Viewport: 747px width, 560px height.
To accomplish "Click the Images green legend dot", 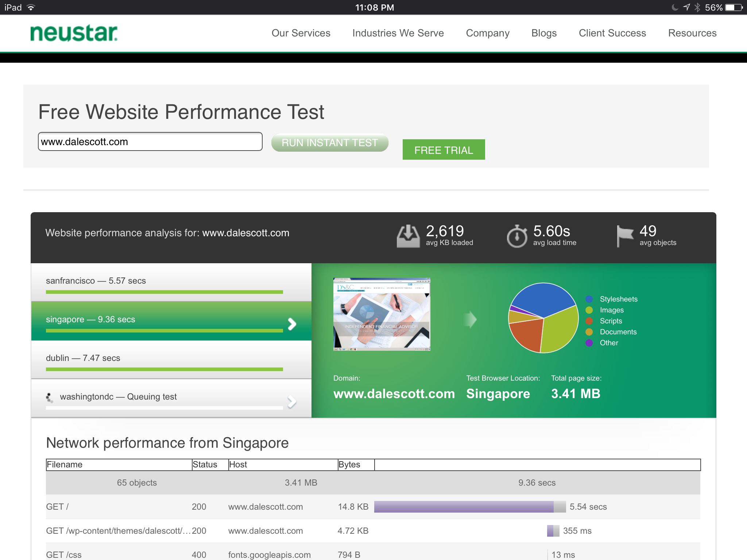I will (589, 310).
